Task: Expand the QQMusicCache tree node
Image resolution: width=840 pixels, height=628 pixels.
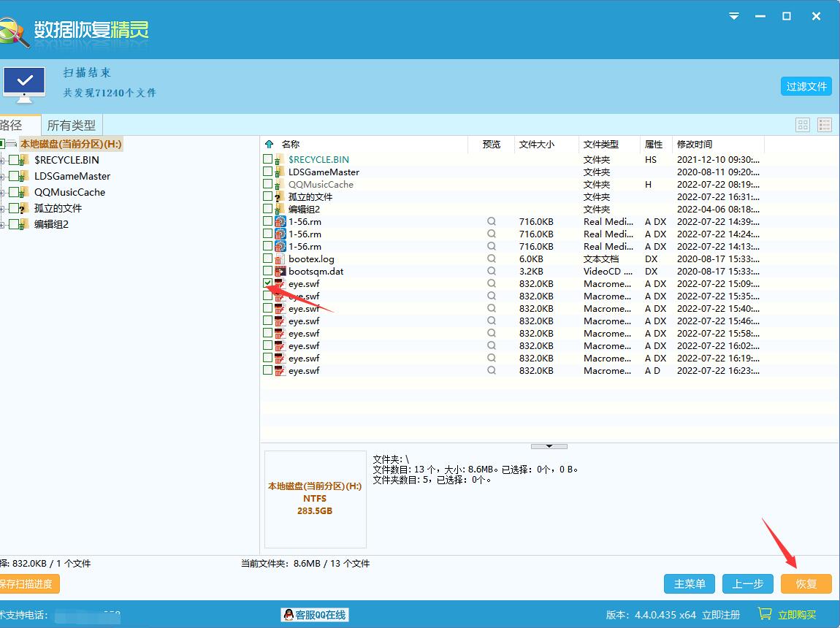Action: 3,193
